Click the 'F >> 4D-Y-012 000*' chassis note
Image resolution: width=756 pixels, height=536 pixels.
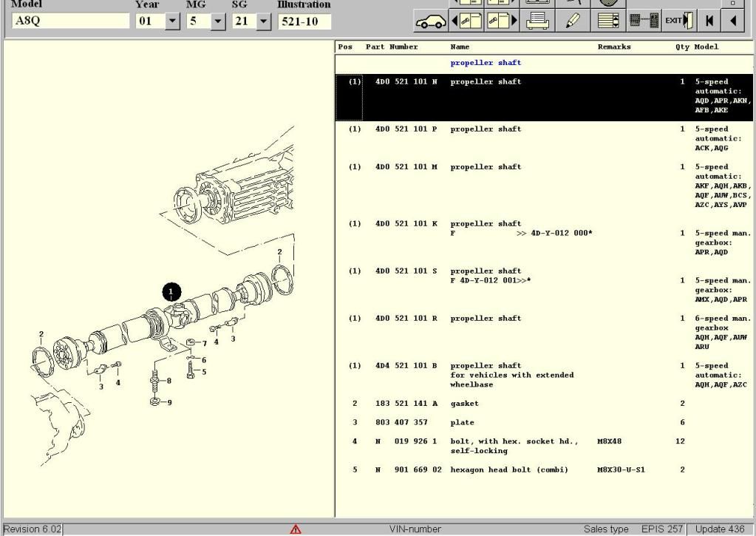521,233
